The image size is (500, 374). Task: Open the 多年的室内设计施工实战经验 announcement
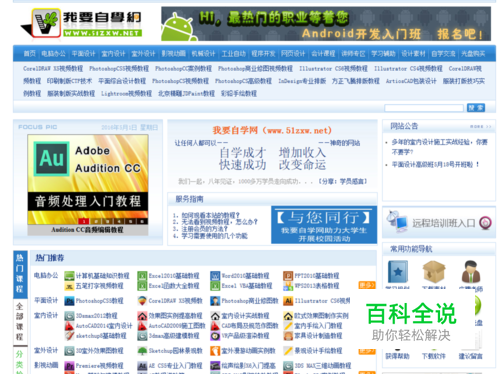439,147
